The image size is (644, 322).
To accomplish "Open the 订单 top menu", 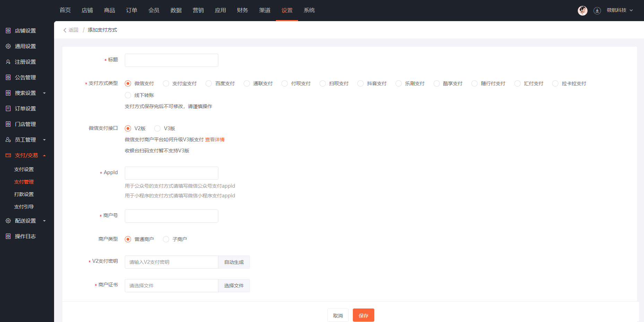I will pyautogui.click(x=132, y=10).
